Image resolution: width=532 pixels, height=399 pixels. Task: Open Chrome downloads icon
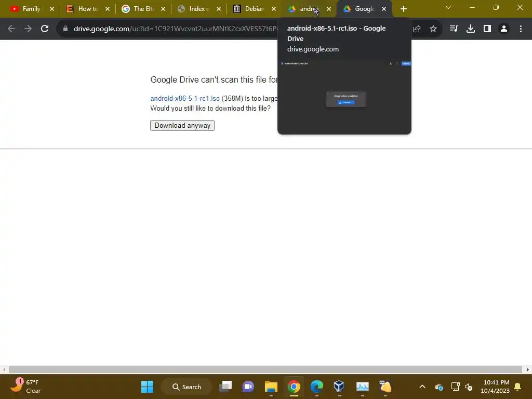(x=471, y=29)
